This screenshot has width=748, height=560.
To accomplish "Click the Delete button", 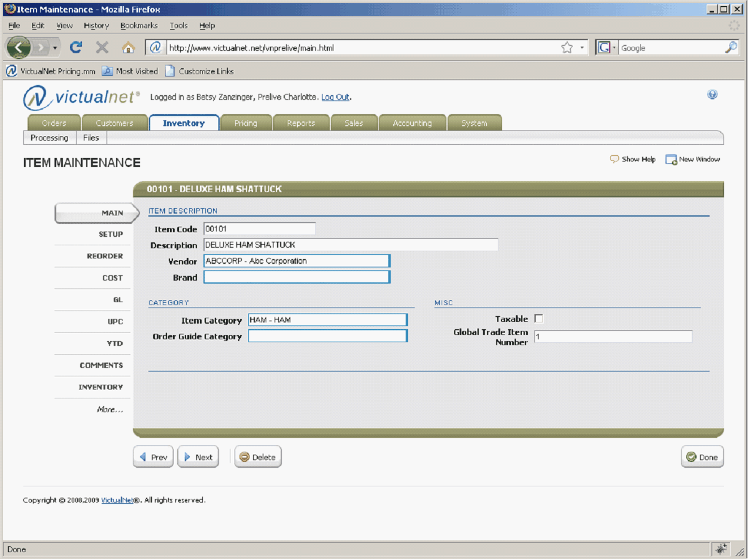I will pos(258,457).
